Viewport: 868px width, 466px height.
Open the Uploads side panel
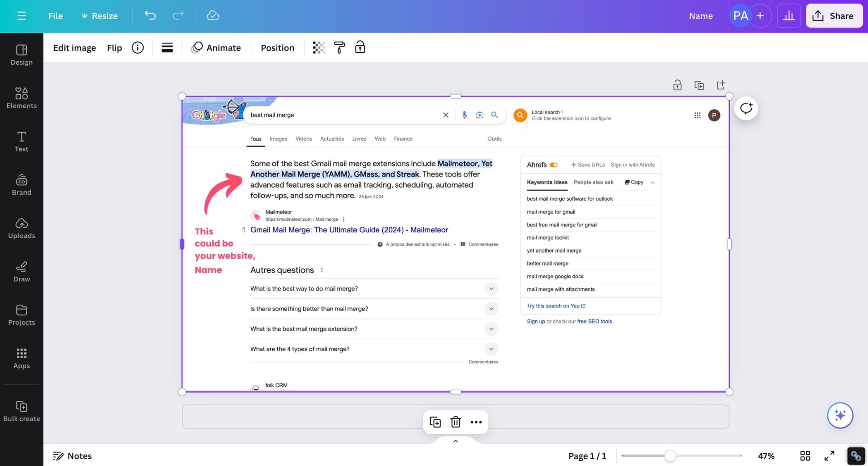pos(21,228)
